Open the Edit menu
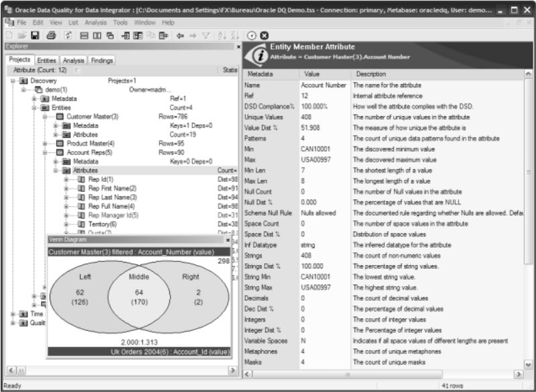Viewport: 536px width, 392px height. (38, 23)
